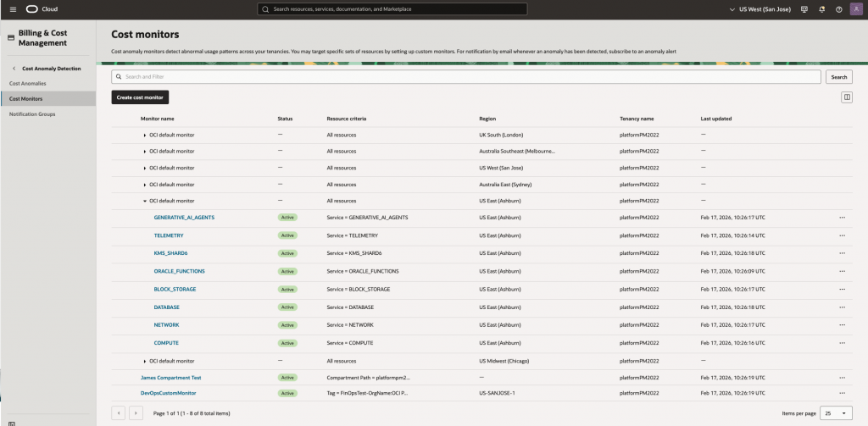
Task: Open the notifications bell
Action: [821, 9]
